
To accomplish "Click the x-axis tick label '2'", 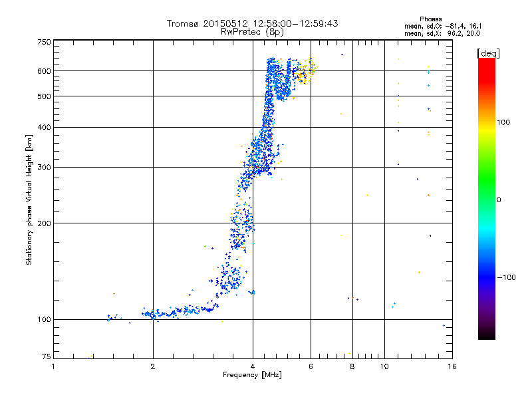I will pos(153,366).
